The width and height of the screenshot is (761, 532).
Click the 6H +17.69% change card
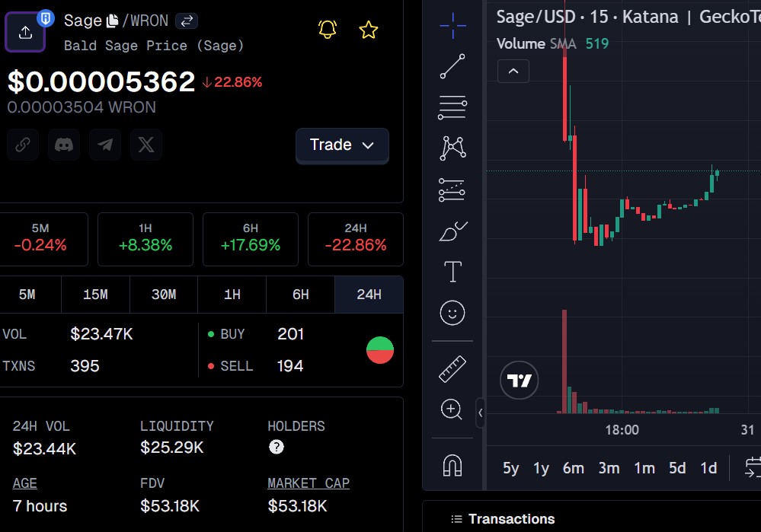click(x=251, y=239)
